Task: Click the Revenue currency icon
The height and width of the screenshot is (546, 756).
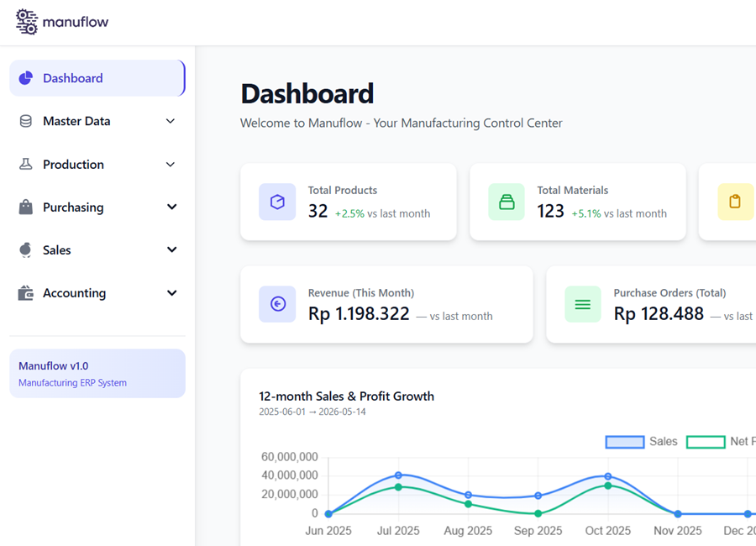Action: click(277, 304)
